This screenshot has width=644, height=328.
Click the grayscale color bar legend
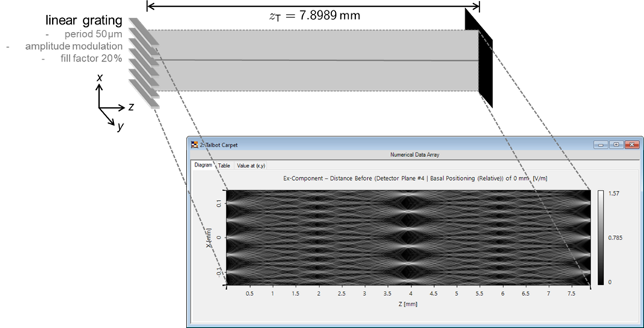(x=601, y=238)
